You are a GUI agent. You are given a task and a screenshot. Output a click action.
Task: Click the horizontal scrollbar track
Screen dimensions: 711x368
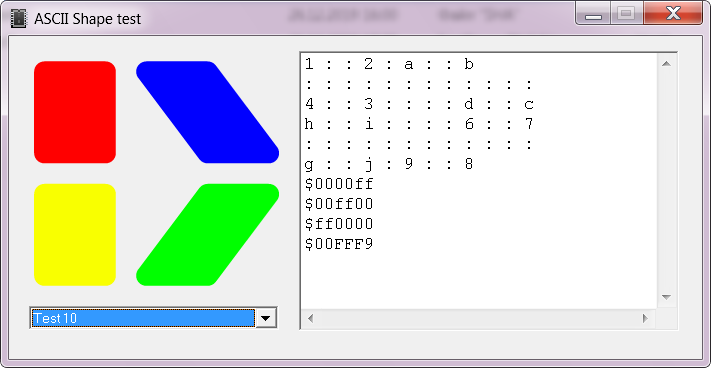pyautogui.click(x=478, y=318)
